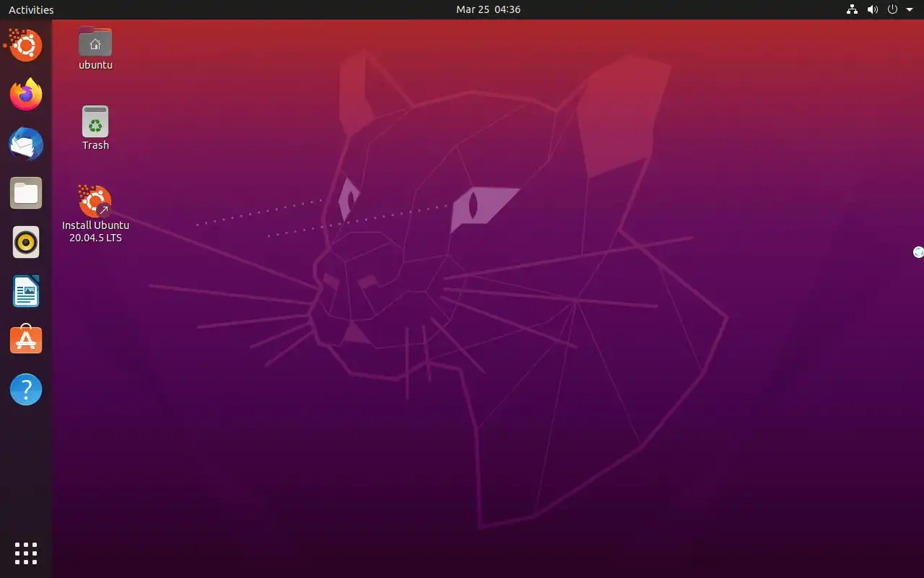Click the volume speaker icon
The height and width of the screenshot is (578, 924).
tap(872, 9)
